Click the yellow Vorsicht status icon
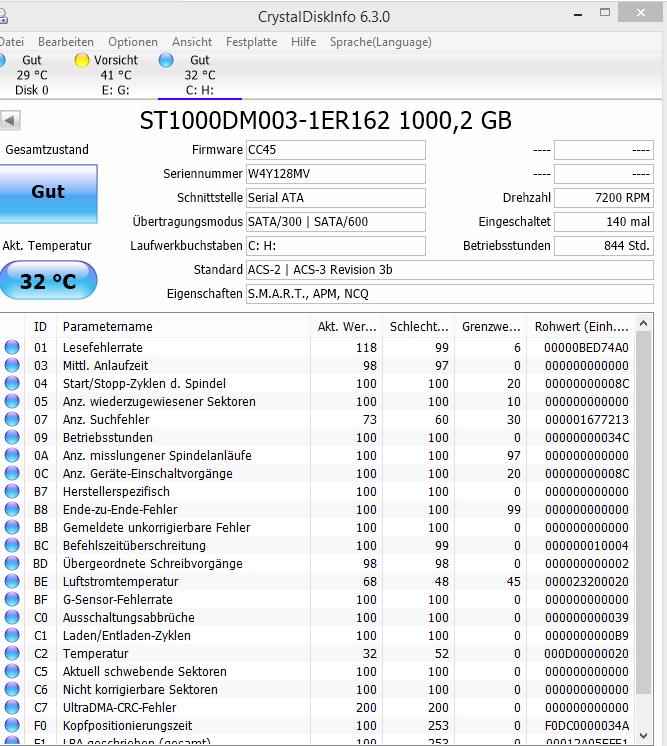 coord(82,60)
